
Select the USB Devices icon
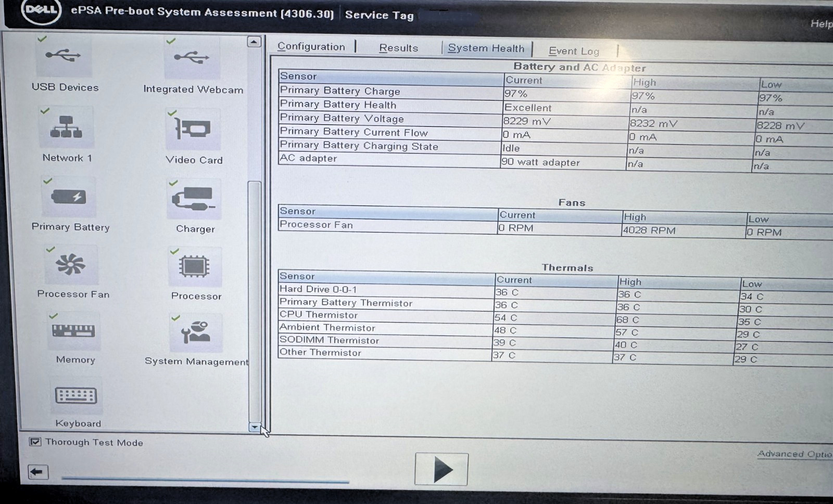click(64, 56)
